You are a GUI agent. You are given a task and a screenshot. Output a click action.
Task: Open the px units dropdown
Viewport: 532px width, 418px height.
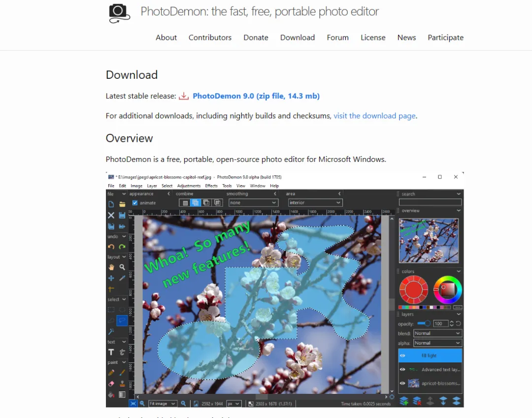234,404
